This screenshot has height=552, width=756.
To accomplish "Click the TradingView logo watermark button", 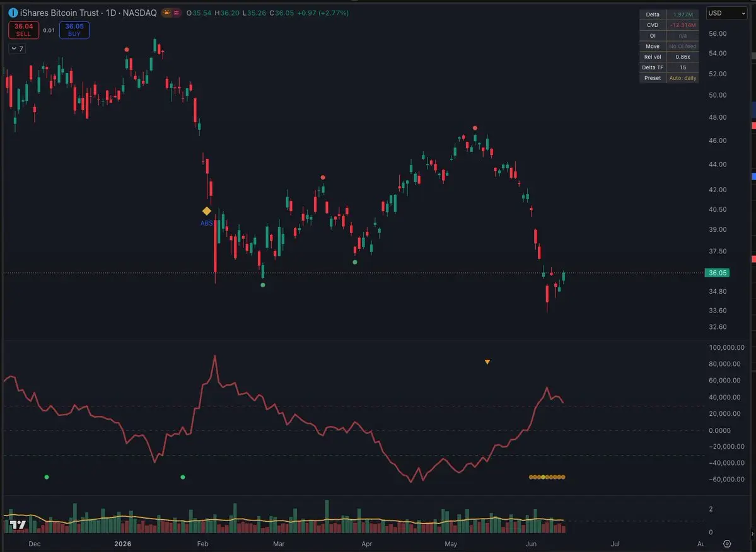I will pos(18,524).
